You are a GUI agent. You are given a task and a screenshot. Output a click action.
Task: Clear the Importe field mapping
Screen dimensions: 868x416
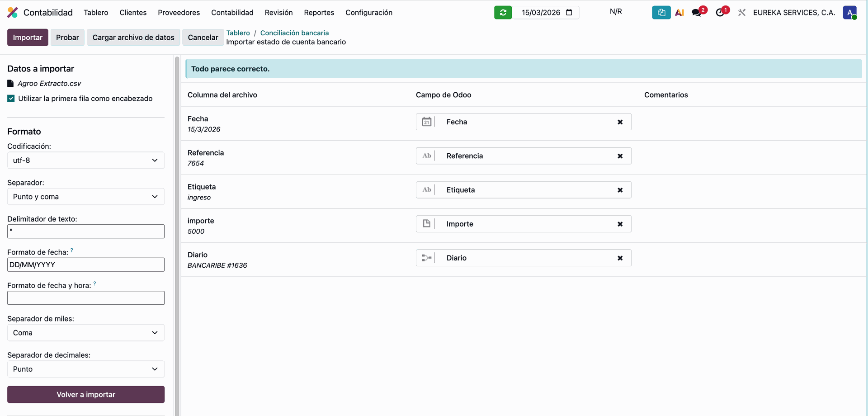620,224
